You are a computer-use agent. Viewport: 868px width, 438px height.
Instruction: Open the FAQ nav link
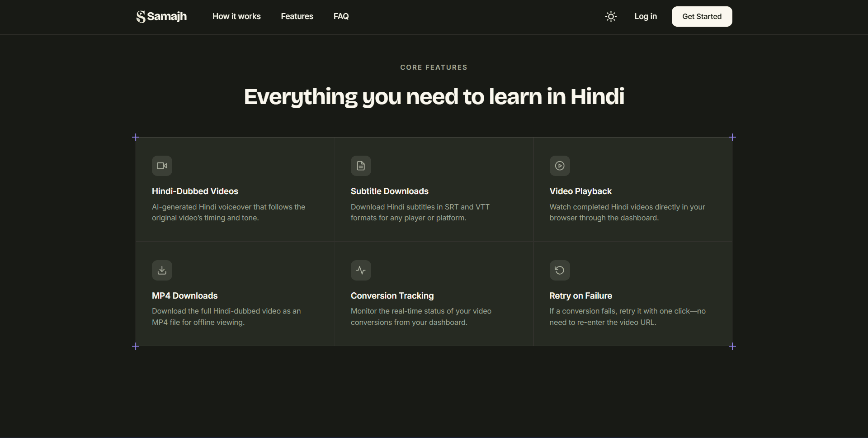pos(341,16)
